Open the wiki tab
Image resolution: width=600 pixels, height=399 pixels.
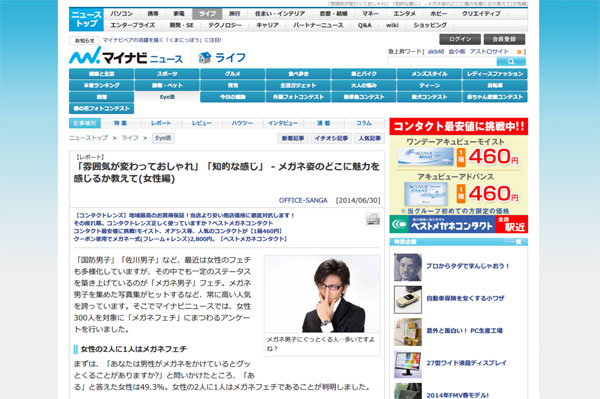(392, 25)
